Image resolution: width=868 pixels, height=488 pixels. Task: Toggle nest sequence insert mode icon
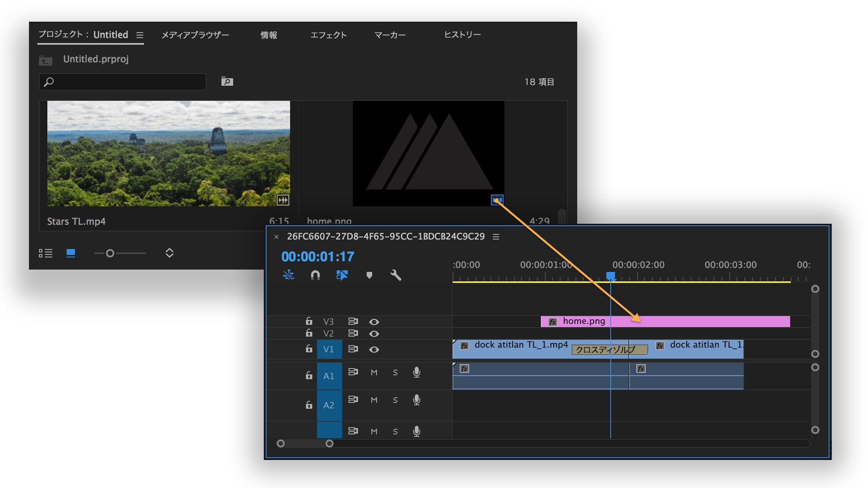pyautogui.click(x=288, y=275)
